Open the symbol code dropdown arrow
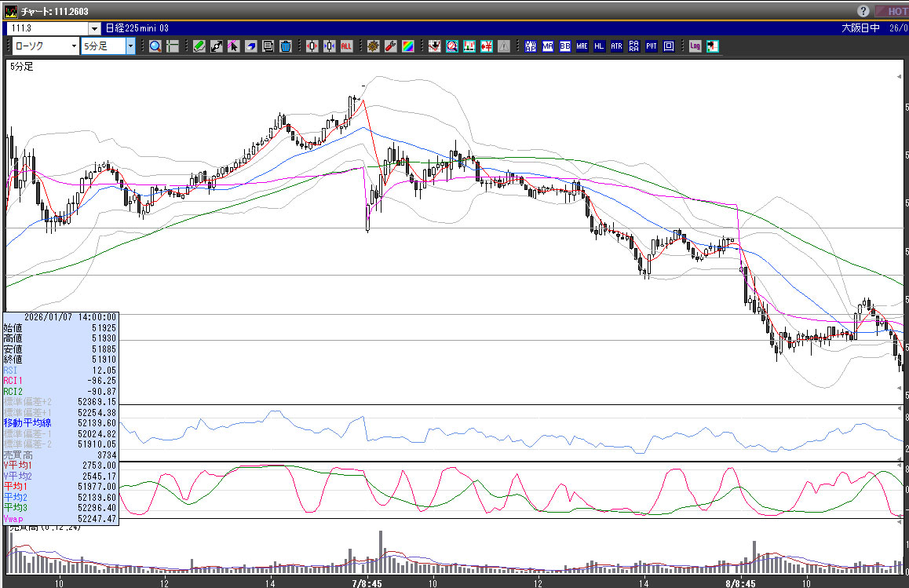Image resolution: width=909 pixels, height=588 pixels. pos(94,28)
